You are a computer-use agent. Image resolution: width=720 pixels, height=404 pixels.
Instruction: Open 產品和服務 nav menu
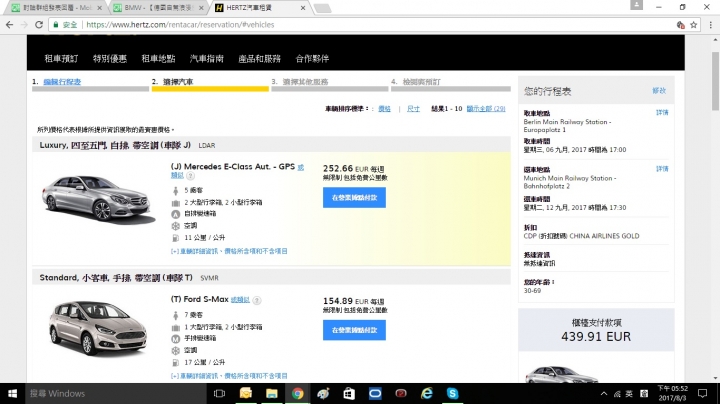(x=259, y=58)
